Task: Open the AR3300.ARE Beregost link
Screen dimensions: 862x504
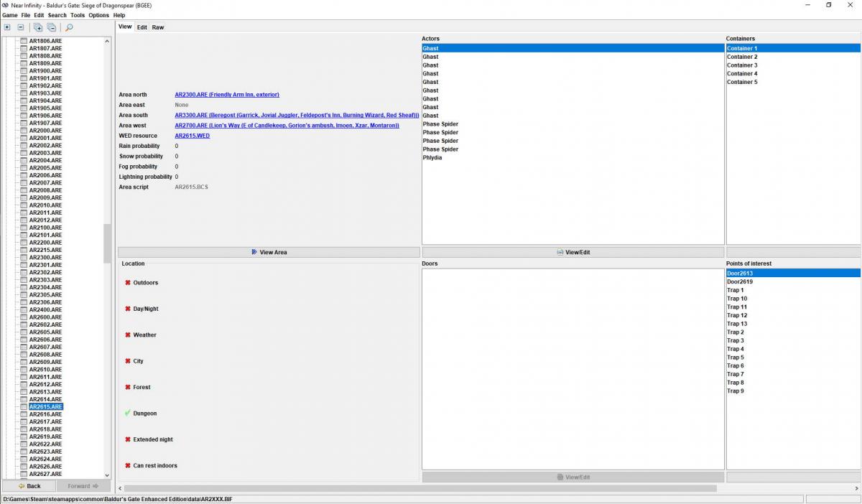Action: click(x=297, y=115)
